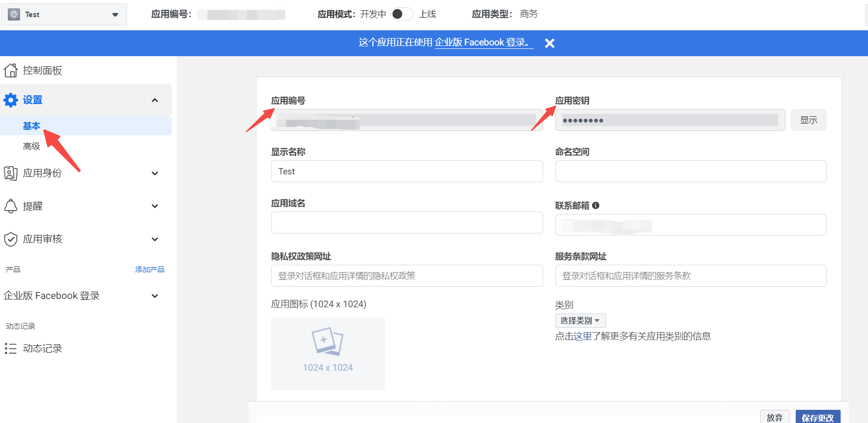Click Show button next to app secret
The height and width of the screenshot is (423, 868).
pos(808,120)
